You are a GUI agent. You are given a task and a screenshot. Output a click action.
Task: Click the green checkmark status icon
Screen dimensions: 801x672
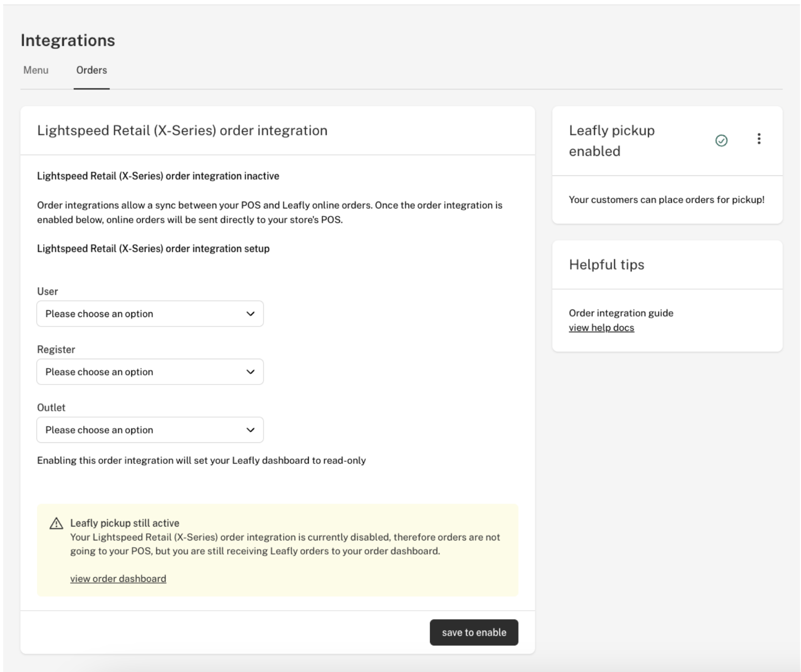click(721, 141)
